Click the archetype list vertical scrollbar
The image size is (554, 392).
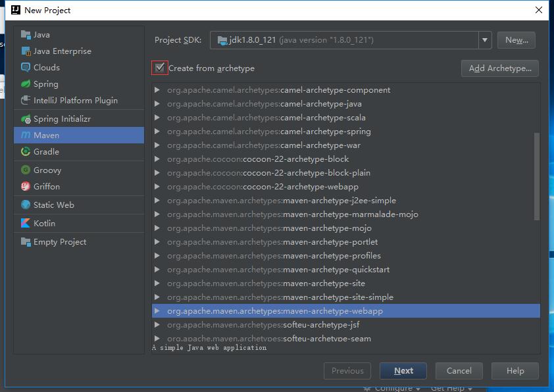[x=536, y=176]
